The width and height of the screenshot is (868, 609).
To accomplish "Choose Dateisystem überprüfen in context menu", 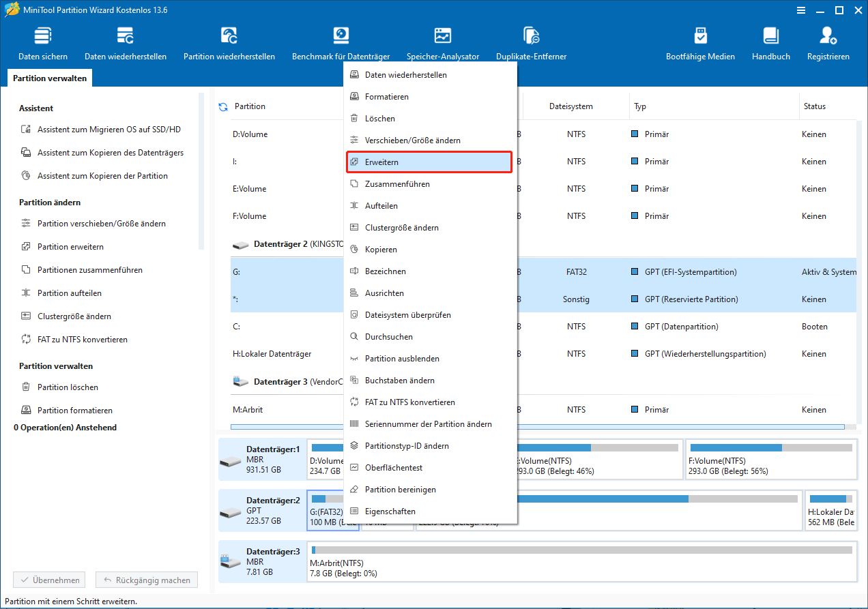I will (x=430, y=315).
